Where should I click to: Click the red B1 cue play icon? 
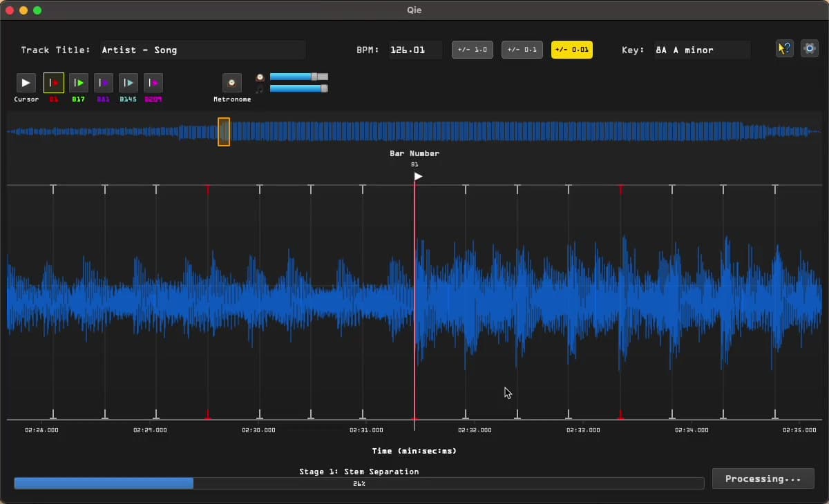tap(54, 82)
